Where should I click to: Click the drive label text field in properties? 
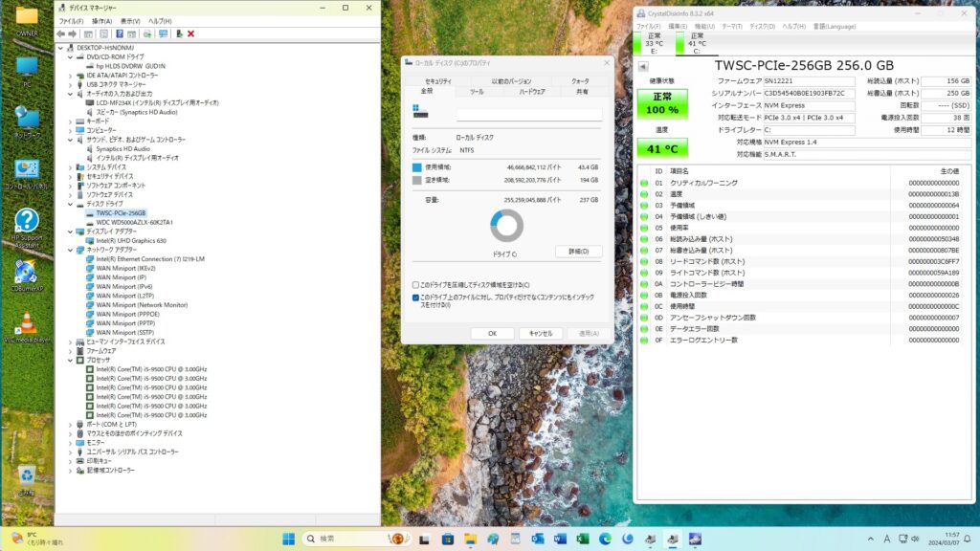click(x=529, y=115)
